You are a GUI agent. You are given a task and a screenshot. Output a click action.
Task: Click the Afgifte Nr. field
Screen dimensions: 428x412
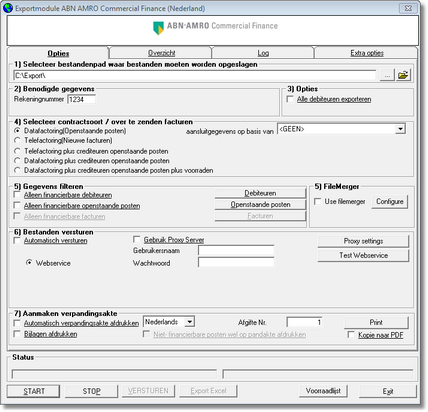coord(304,322)
